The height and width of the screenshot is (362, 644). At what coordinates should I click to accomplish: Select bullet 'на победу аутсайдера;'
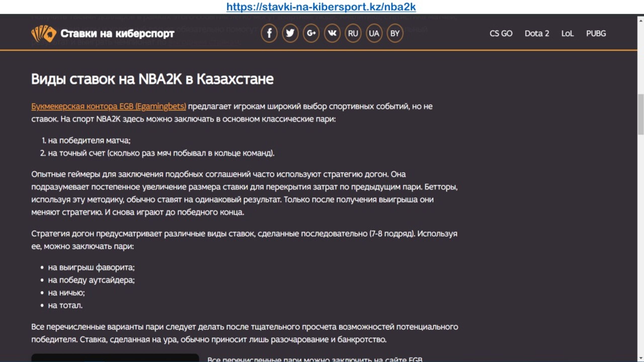coord(91,280)
